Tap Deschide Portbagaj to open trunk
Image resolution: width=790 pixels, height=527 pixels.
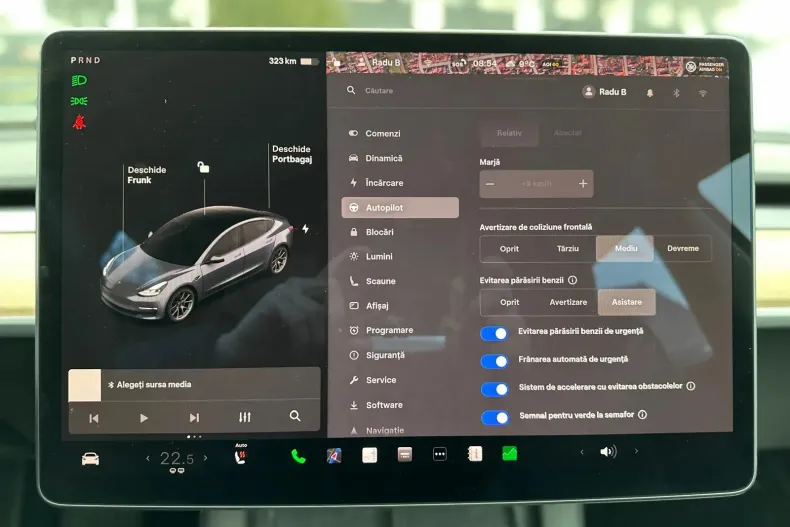click(x=292, y=154)
